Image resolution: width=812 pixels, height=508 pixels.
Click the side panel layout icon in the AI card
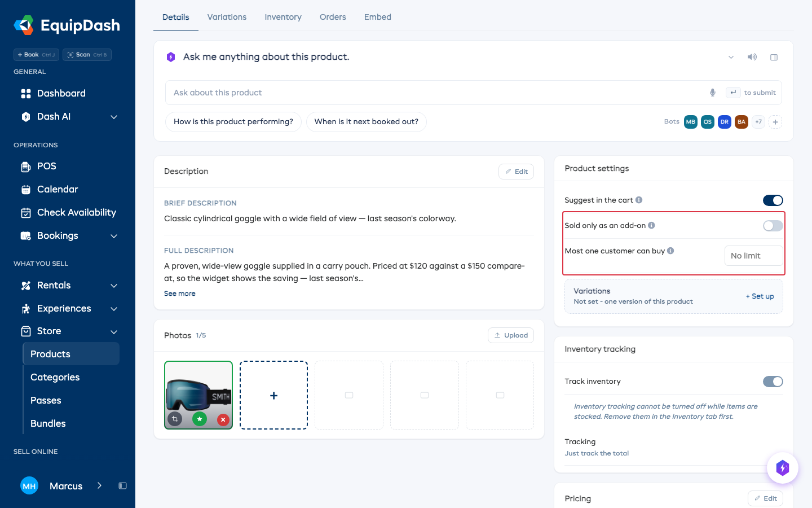[x=774, y=57]
